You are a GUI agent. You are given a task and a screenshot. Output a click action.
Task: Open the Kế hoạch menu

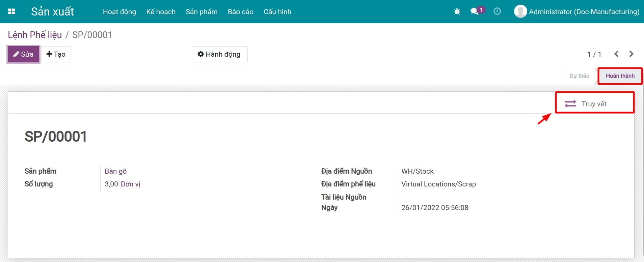click(161, 12)
